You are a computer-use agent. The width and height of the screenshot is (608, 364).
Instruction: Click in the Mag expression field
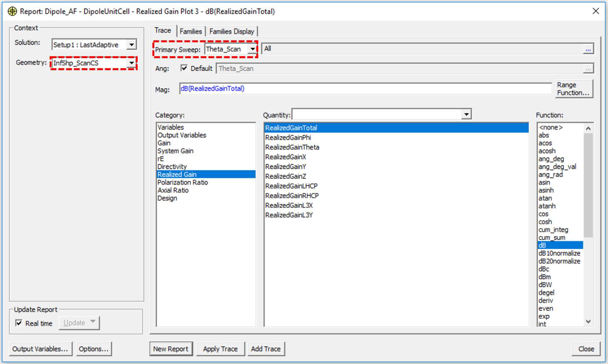pyautogui.click(x=365, y=89)
